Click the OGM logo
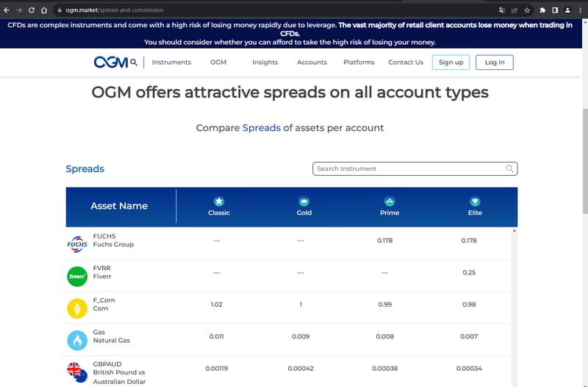This screenshot has width=588, height=387. coord(111,63)
